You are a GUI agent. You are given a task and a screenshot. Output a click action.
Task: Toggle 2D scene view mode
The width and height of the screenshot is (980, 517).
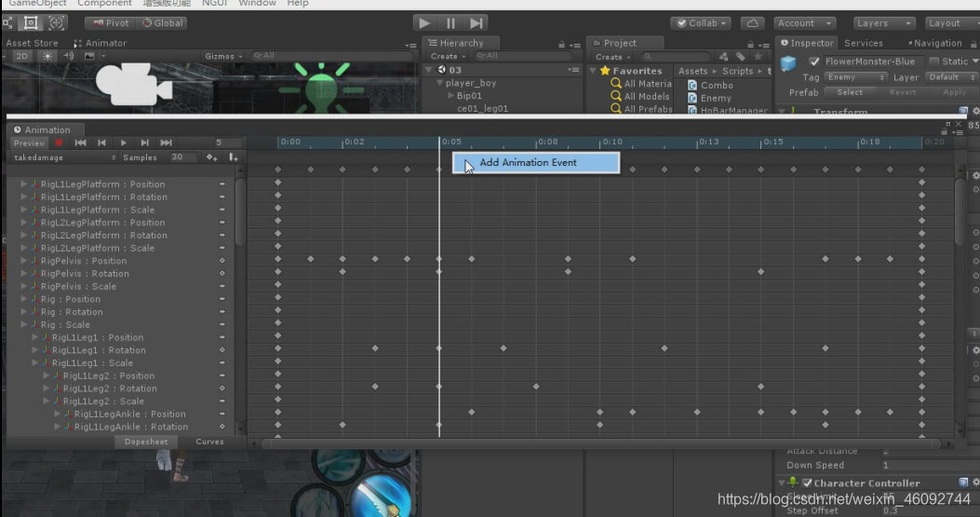click(22, 56)
